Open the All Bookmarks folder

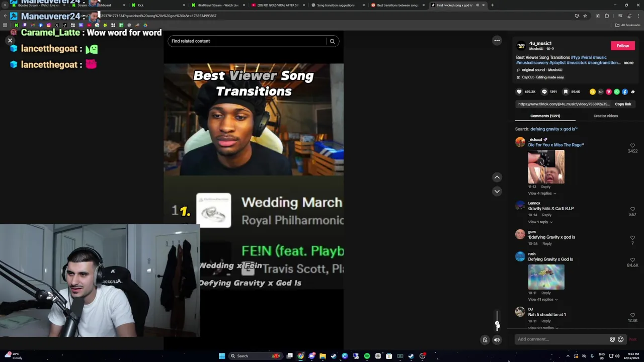pyautogui.click(x=627, y=25)
